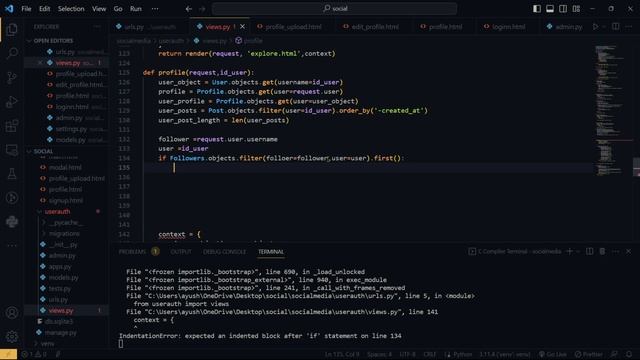The image size is (640, 360).
Task: Show hidden menus via title bar ellipsis
Action: click(x=155, y=9)
